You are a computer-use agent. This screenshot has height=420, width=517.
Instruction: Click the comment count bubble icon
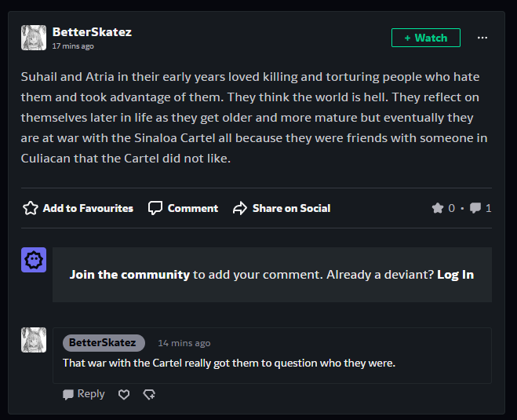tap(475, 208)
